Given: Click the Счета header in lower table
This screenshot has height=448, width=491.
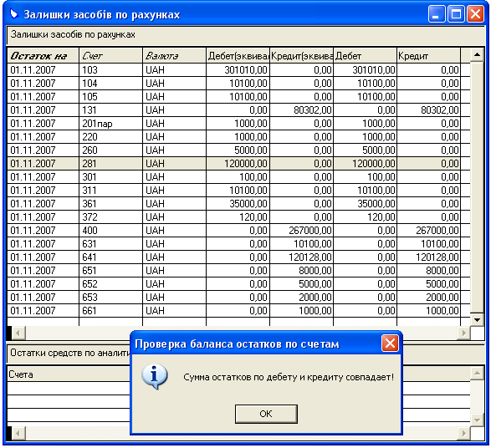Looking at the screenshot, I should (x=69, y=374).
